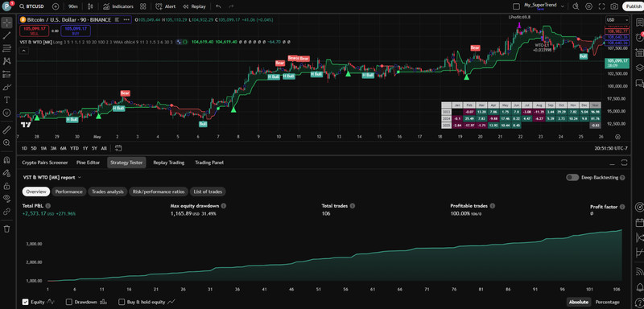Open the patterns drawing tool
This screenshot has height=309, width=644.
click(x=6, y=61)
